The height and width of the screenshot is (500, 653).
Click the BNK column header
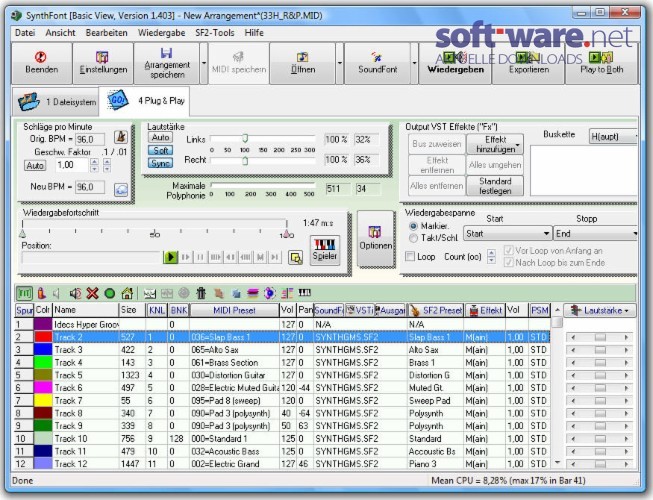179,310
